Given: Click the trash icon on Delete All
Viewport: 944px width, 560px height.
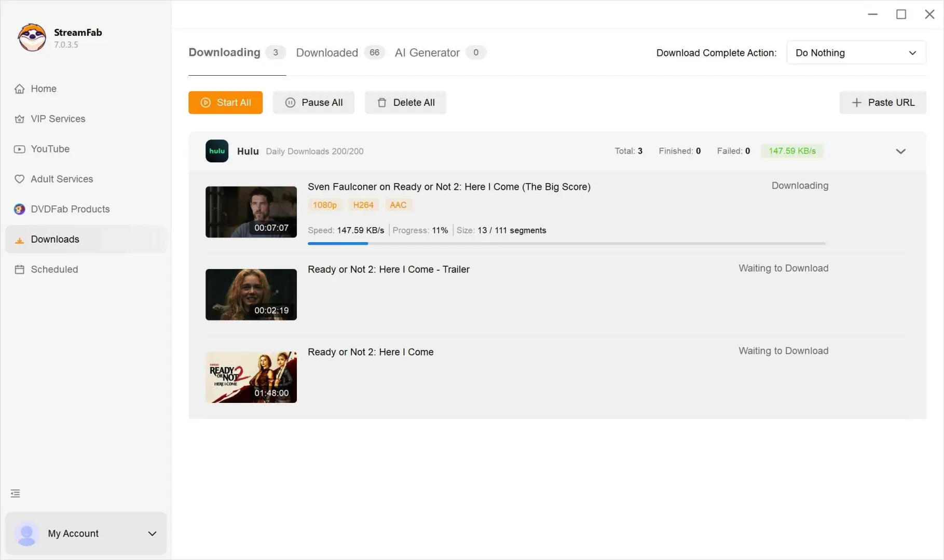Looking at the screenshot, I should 382,103.
